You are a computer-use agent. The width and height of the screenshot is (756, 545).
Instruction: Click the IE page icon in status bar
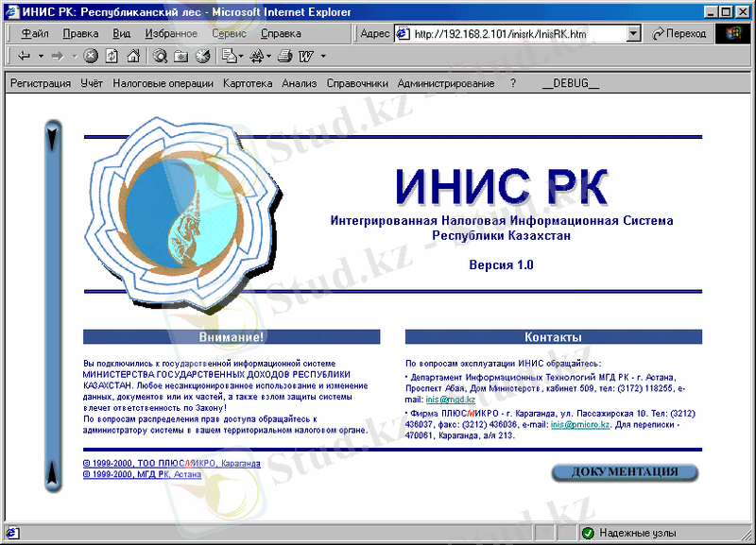point(12,533)
